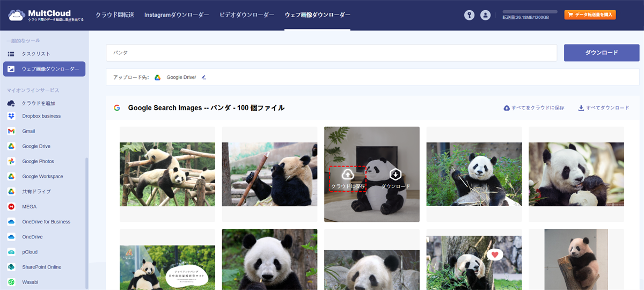Click the Google Workspace icon

[11, 176]
